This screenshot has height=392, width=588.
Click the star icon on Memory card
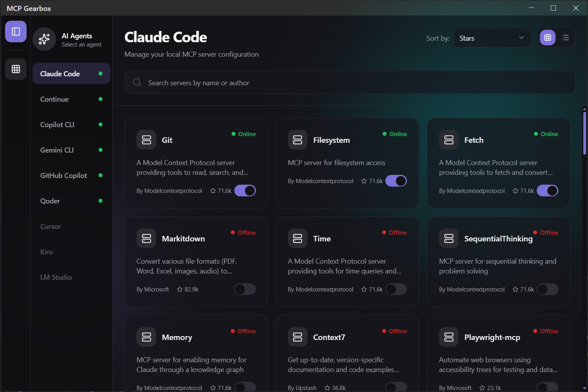click(213, 388)
